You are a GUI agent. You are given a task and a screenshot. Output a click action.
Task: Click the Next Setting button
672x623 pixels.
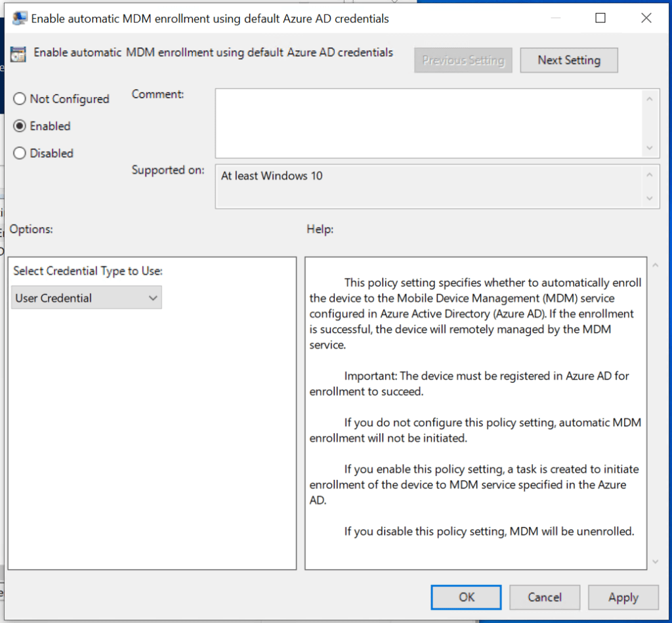click(x=568, y=60)
